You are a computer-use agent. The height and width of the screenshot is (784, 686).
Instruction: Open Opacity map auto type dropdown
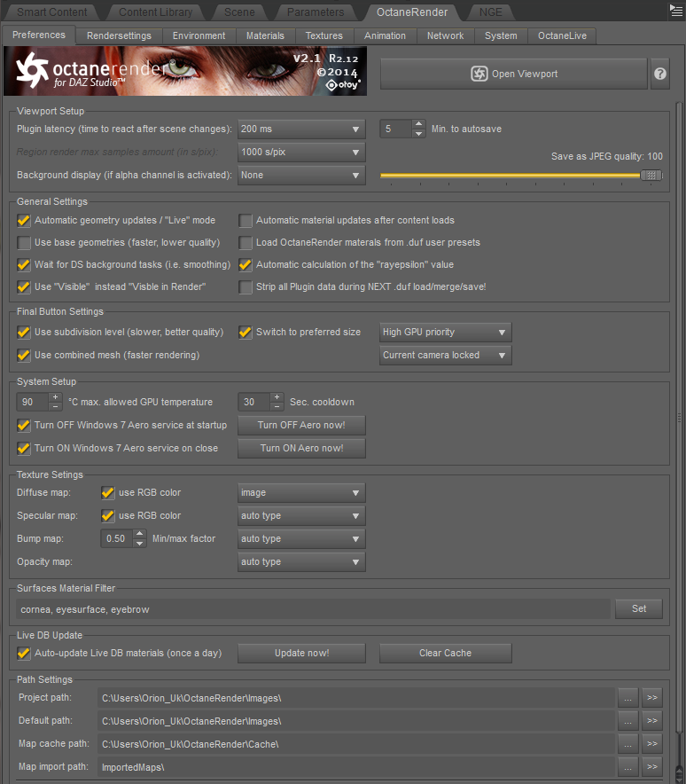[301, 561]
